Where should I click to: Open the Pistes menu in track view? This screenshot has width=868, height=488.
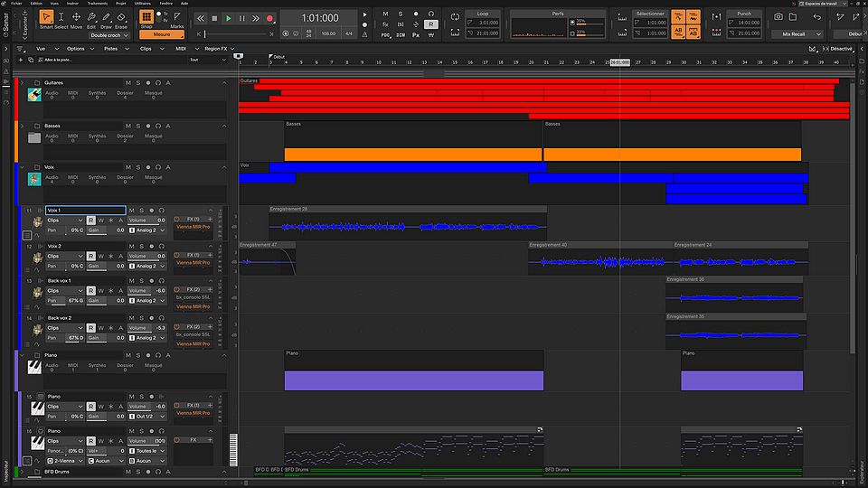tap(110, 49)
